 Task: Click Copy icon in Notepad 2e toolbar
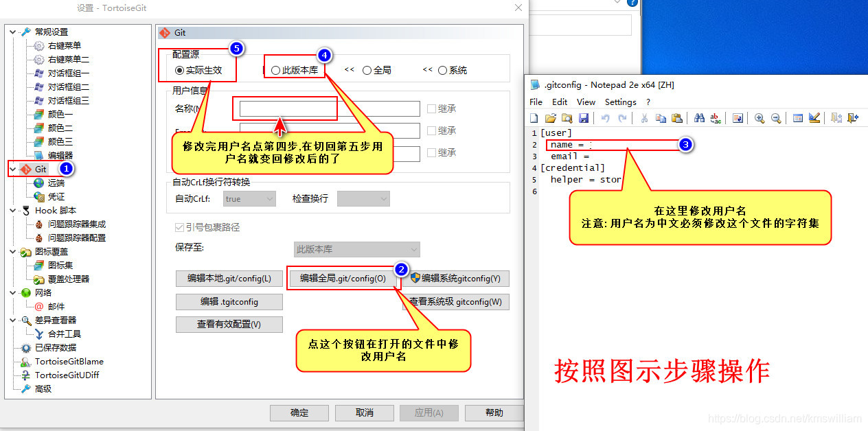[x=661, y=118]
